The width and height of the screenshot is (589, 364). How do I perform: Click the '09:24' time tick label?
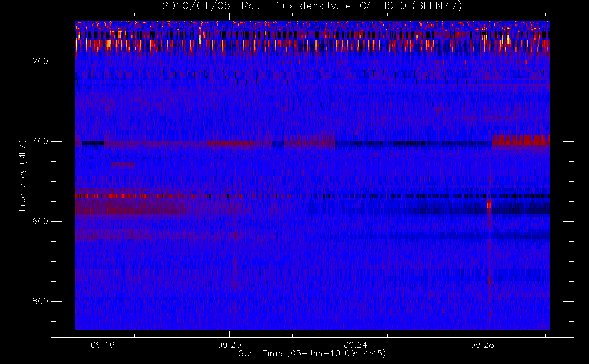click(356, 345)
